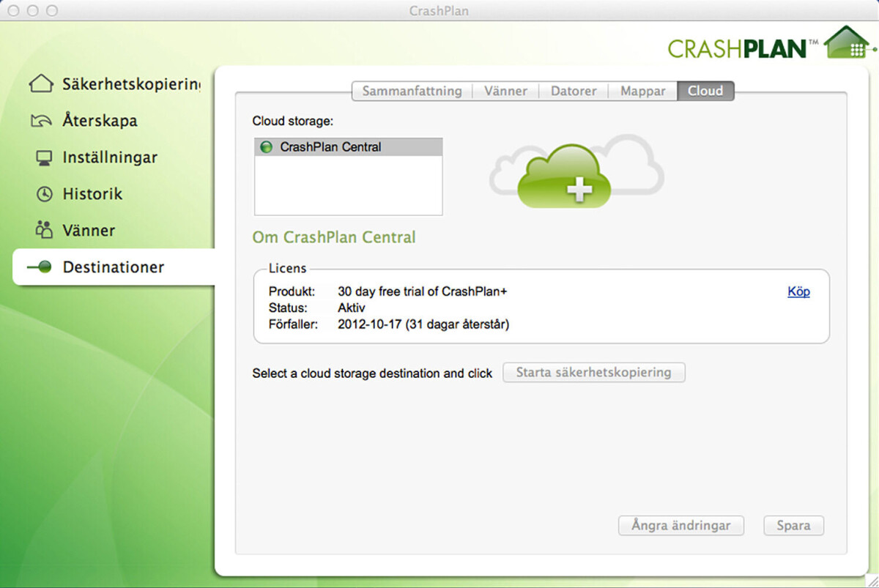
Task: Switch to the Datorer tab
Action: click(574, 92)
